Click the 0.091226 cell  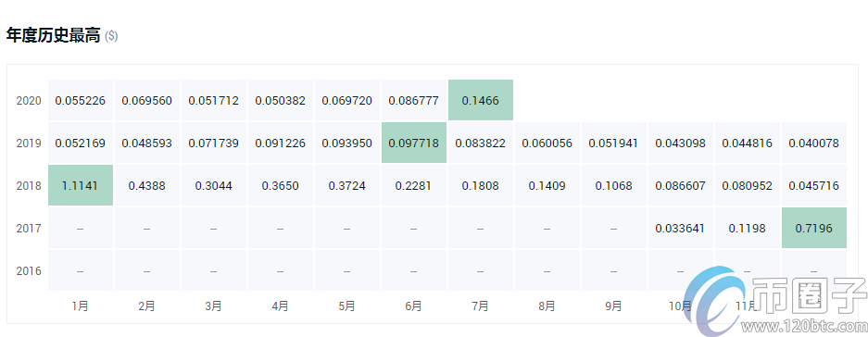click(280, 143)
